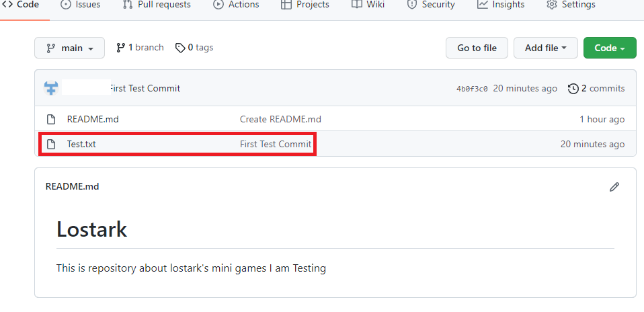Open the README.md file

[93, 120]
